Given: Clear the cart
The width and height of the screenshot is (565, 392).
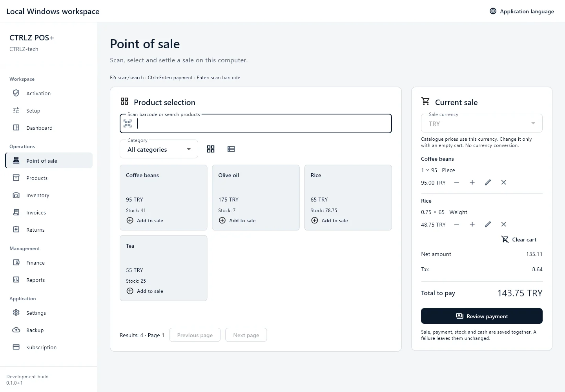Looking at the screenshot, I should pos(519,240).
